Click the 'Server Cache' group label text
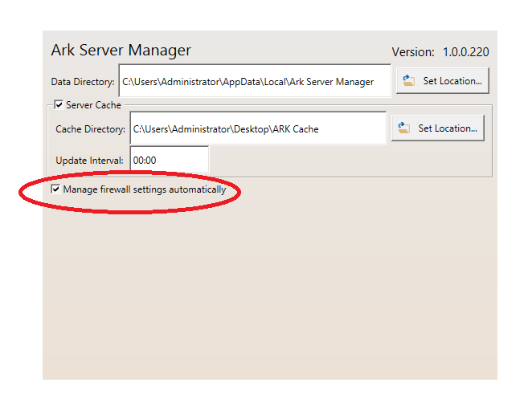The width and height of the screenshot is (532, 403). point(93,105)
